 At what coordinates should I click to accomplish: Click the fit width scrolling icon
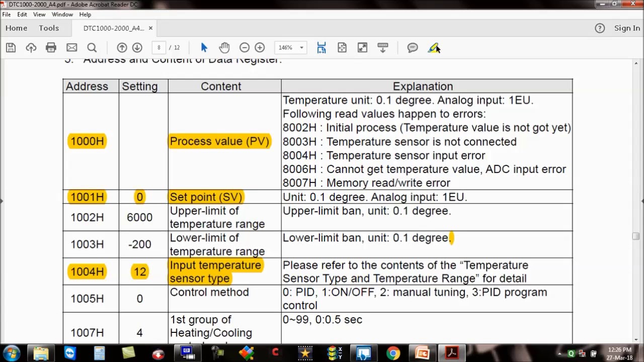[x=321, y=48]
